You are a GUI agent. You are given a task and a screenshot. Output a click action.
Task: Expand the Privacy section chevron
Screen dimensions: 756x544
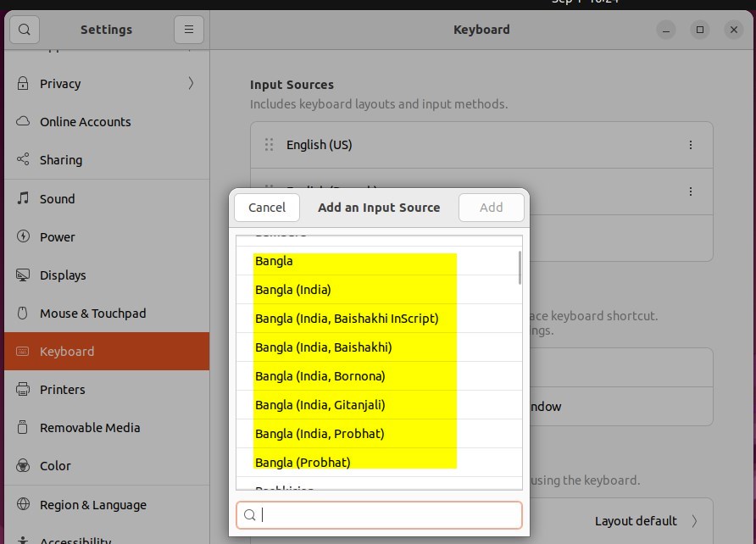(x=192, y=83)
